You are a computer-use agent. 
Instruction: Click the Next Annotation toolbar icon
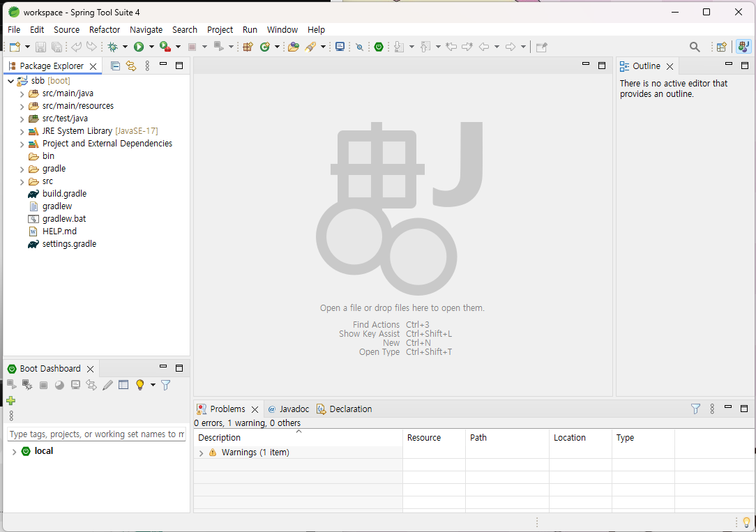tap(399, 47)
